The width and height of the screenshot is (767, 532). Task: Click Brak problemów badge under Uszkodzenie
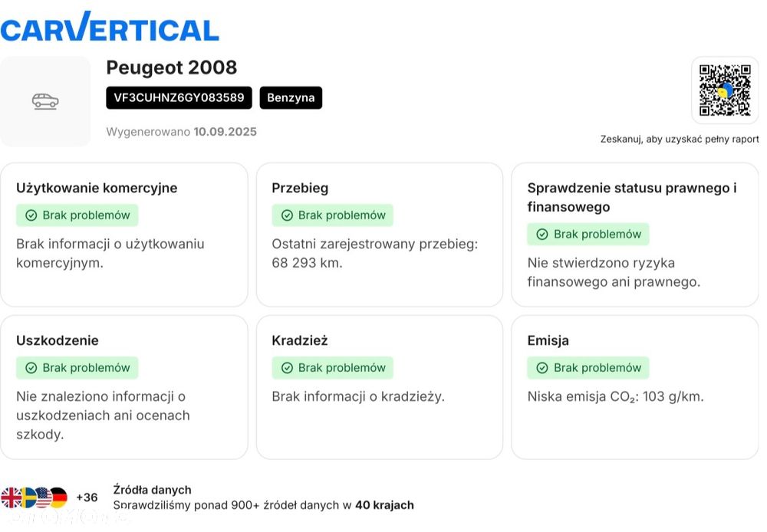coord(77,368)
